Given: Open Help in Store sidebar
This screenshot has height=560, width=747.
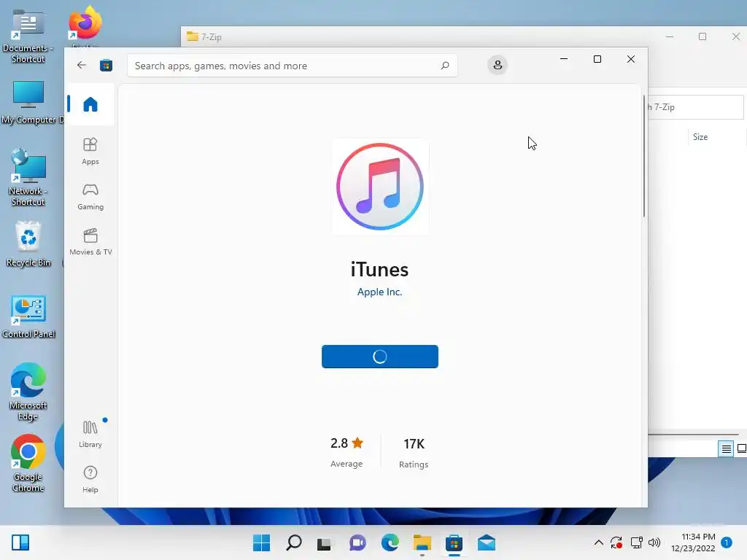Looking at the screenshot, I should click(90, 479).
